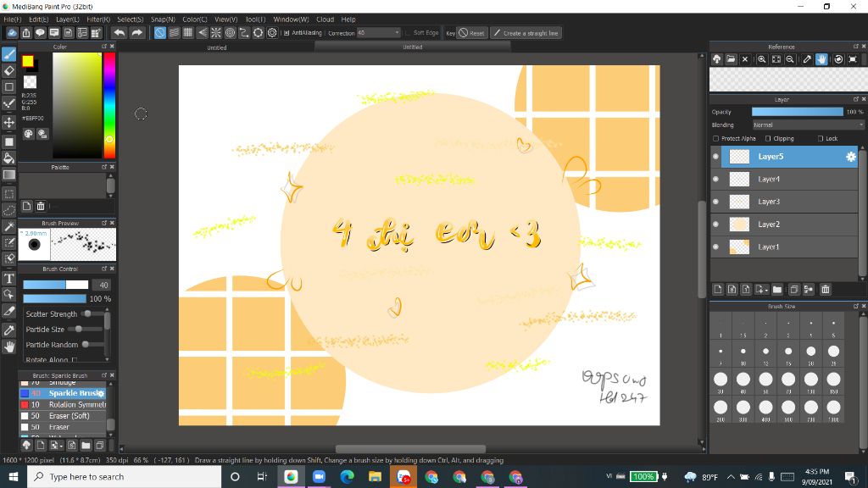
Task: Click the Redo arrow in toolbar
Action: [x=136, y=33]
